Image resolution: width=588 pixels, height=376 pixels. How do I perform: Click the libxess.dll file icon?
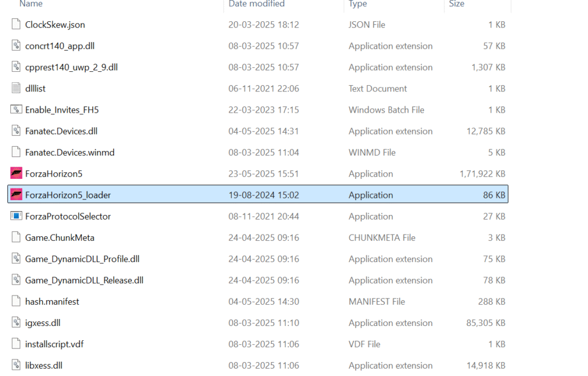[16, 365]
